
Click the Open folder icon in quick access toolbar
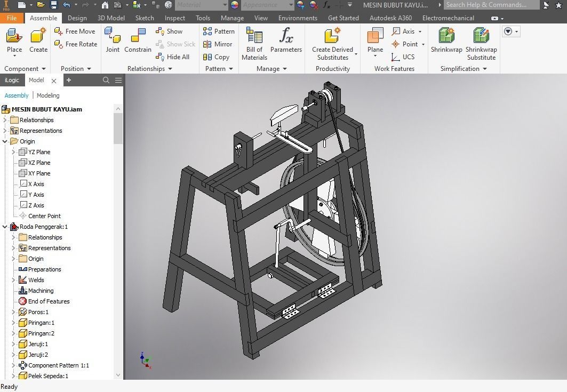click(x=41, y=5)
